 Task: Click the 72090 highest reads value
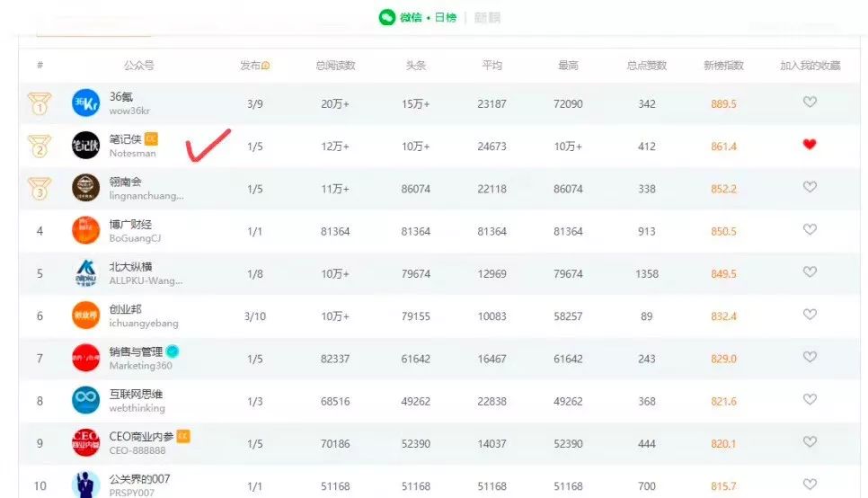(x=568, y=104)
